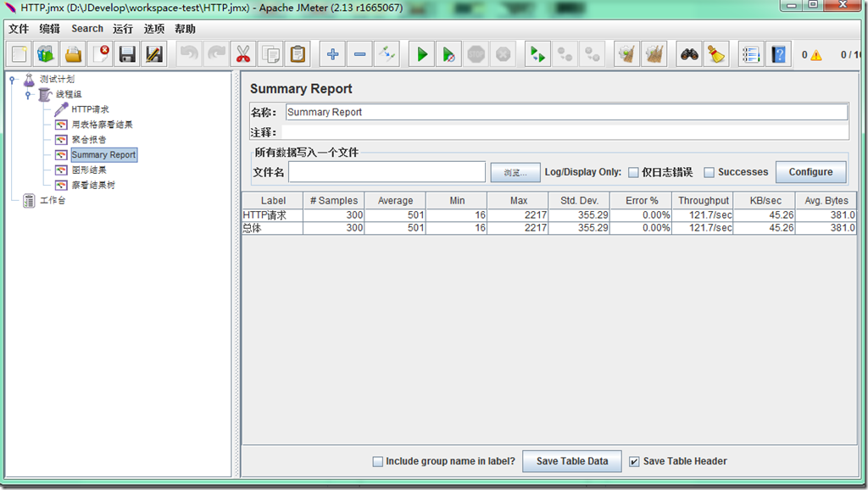Select Summary Report in the tree
The width and height of the screenshot is (868, 490).
(x=103, y=155)
